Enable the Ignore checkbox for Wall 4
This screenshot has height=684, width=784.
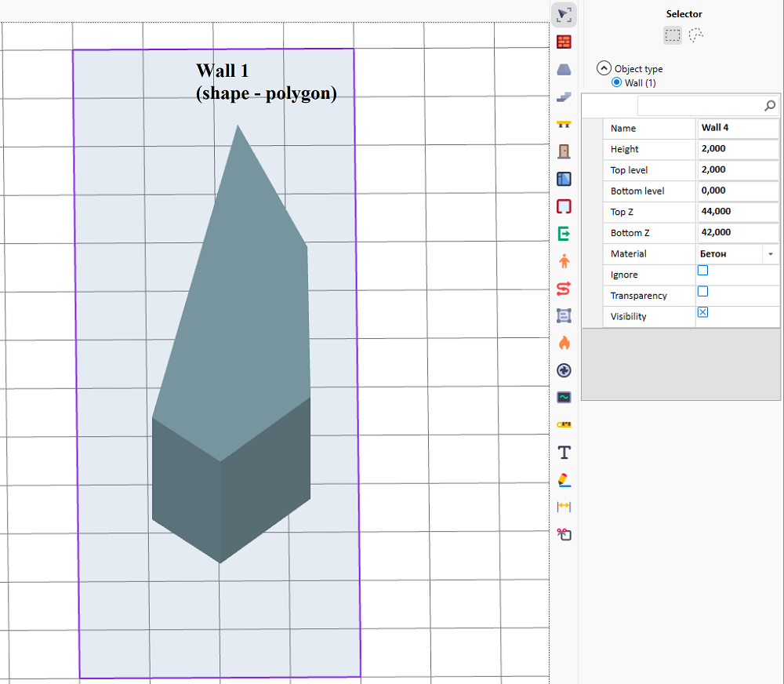tap(702, 270)
